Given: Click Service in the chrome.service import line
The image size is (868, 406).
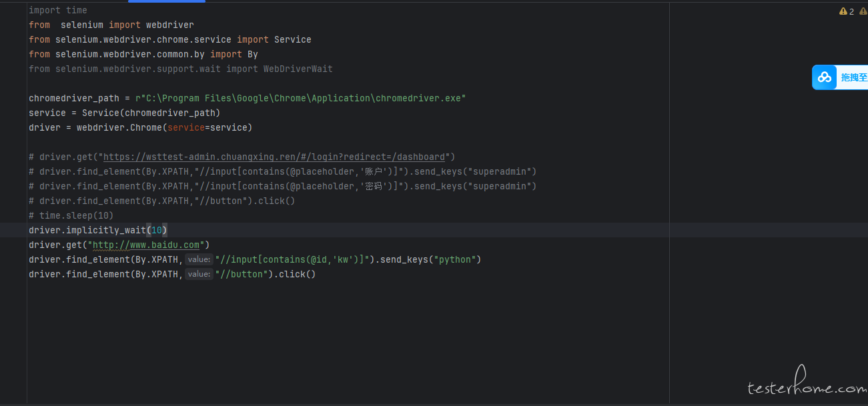Looking at the screenshot, I should point(292,39).
